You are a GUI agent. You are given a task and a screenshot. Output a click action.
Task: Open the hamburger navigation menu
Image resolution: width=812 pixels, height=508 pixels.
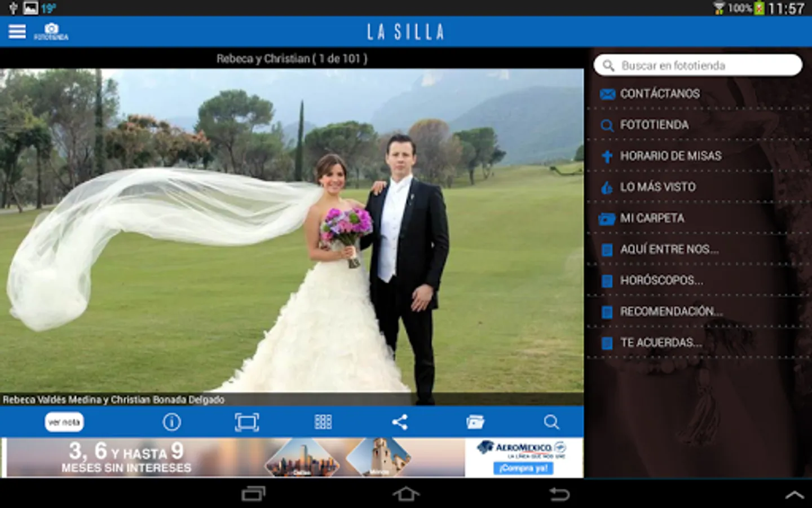click(x=17, y=31)
